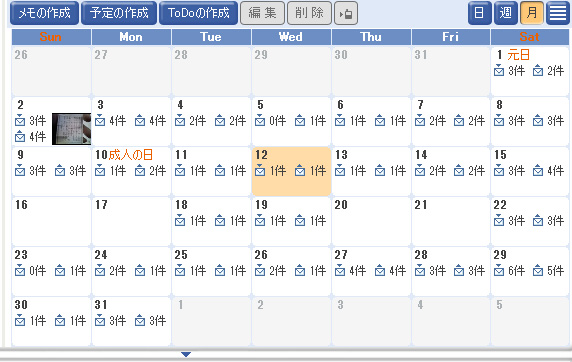Switch to week view (週)
Screen dimensions: 572x362
506,13
